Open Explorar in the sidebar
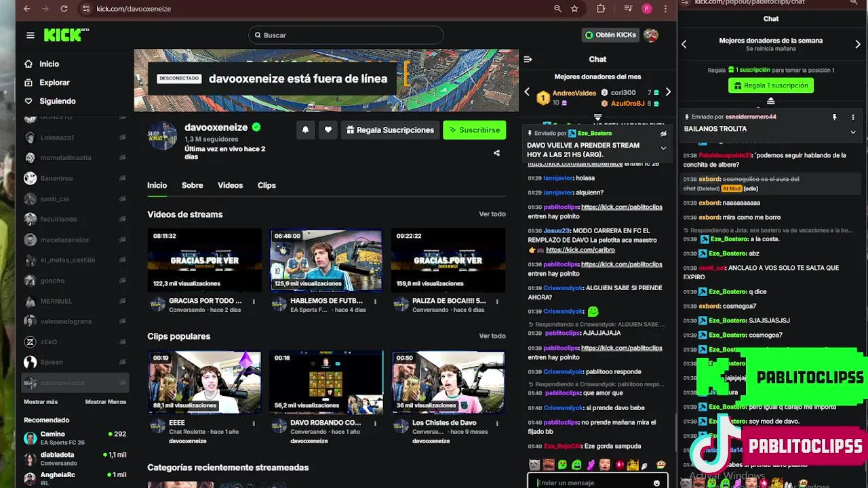Image resolution: width=868 pixels, height=488 pixels. [x=54, y=82]
